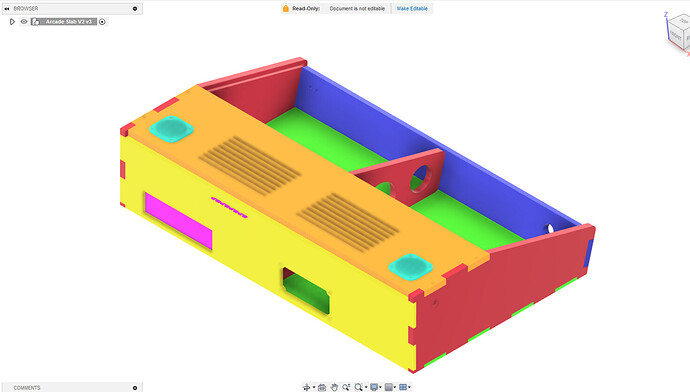Select the Arcade Slab V2 v3 component name

[x=69, y=22]
